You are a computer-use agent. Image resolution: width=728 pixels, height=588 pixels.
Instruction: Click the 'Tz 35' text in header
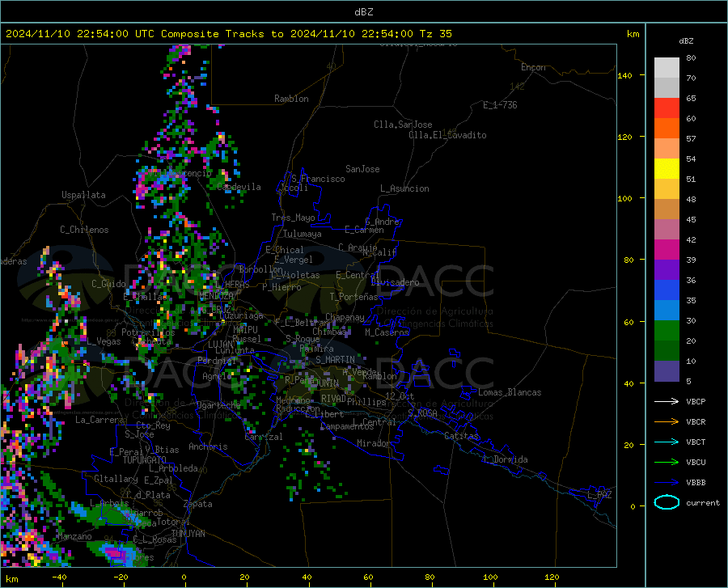435,34
